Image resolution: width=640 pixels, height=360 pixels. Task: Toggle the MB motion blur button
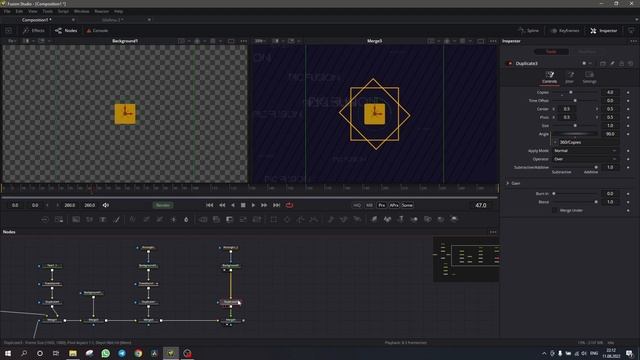[x=369, y=205]
